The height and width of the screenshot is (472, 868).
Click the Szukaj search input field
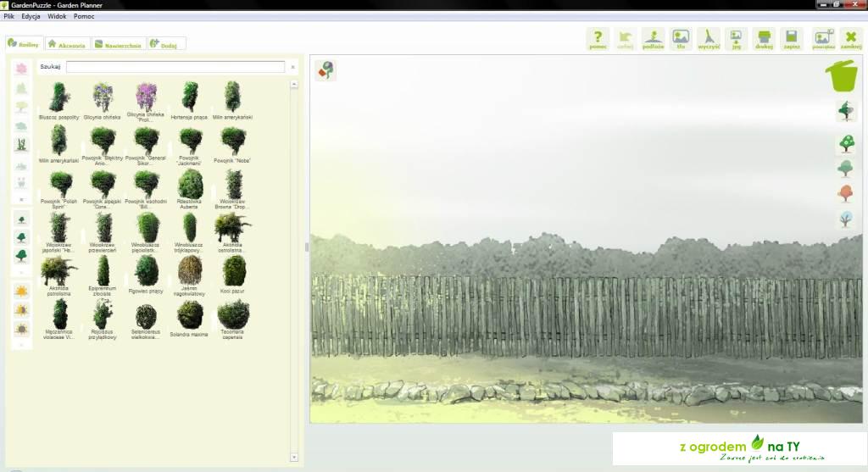tap(175, 66)
